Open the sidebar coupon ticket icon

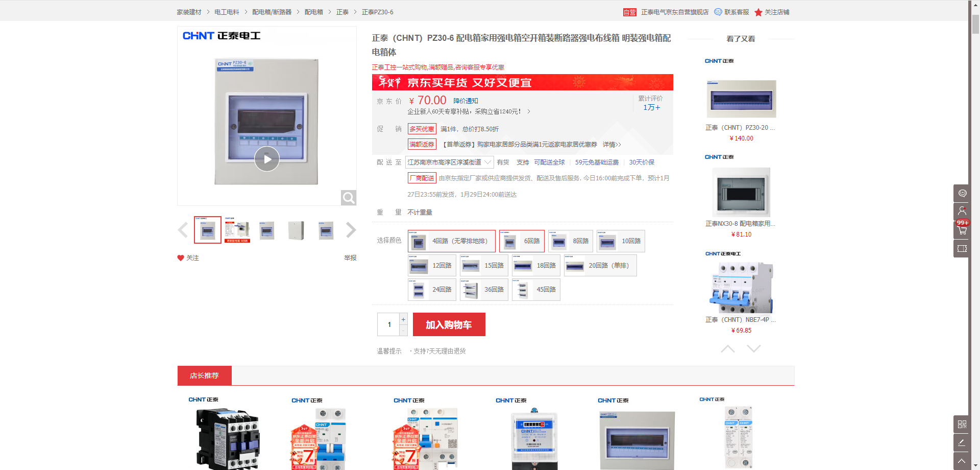[x=962, y=249]
